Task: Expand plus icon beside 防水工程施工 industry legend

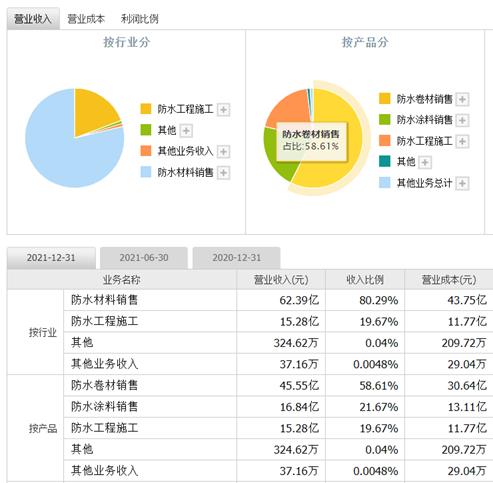Action: [x=223, y=110]
